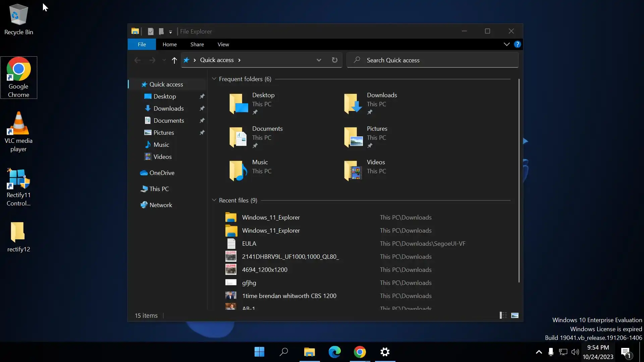Switch to large icons view layout

[515, 315]
